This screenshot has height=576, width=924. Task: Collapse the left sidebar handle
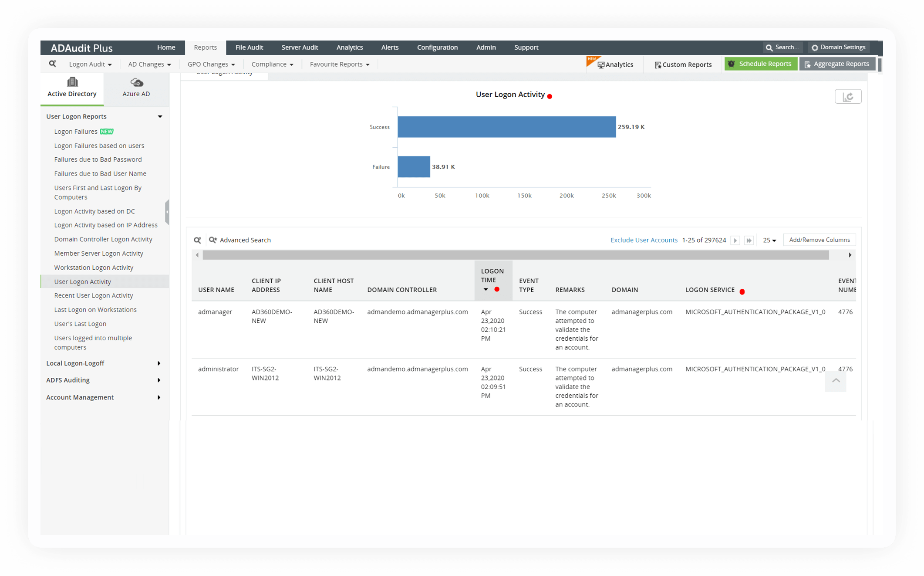tap(167, 212)
